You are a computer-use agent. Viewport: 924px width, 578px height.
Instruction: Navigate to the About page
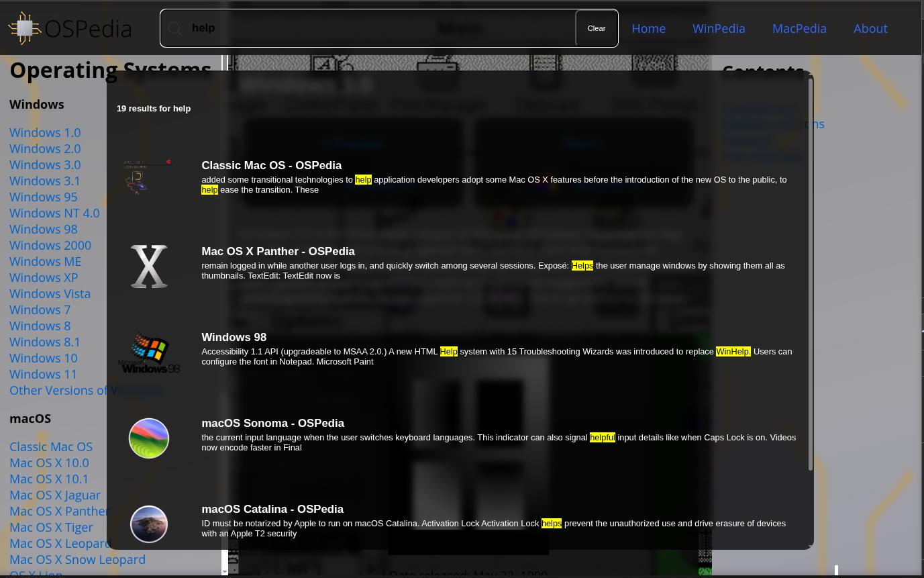[870, 28]
